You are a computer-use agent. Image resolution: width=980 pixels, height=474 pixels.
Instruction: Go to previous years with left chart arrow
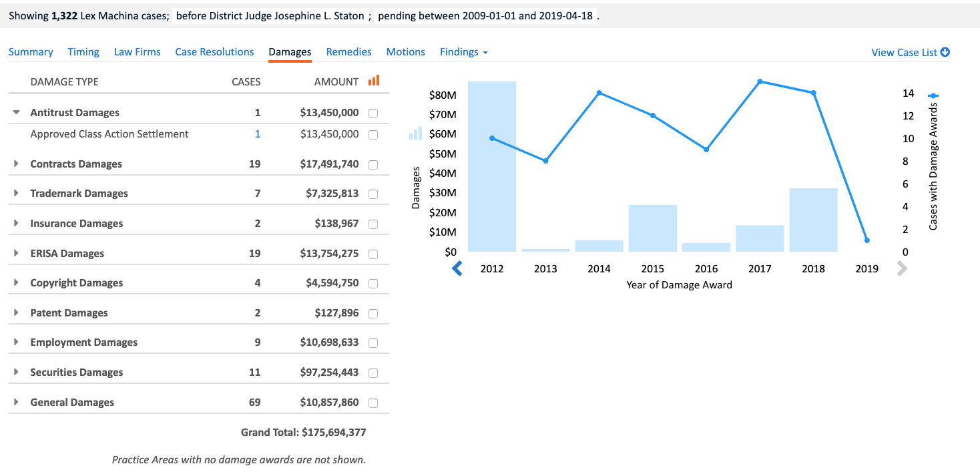[457, 268]
